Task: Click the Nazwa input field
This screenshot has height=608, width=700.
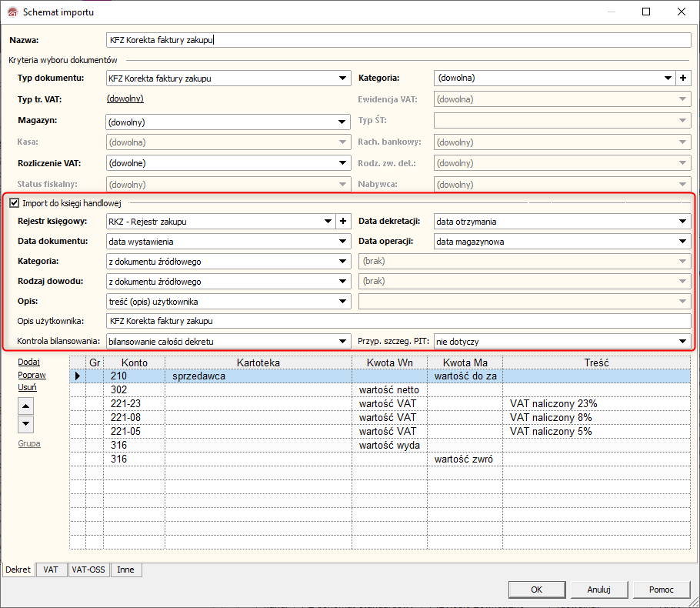Action: [x=398, y=40]
